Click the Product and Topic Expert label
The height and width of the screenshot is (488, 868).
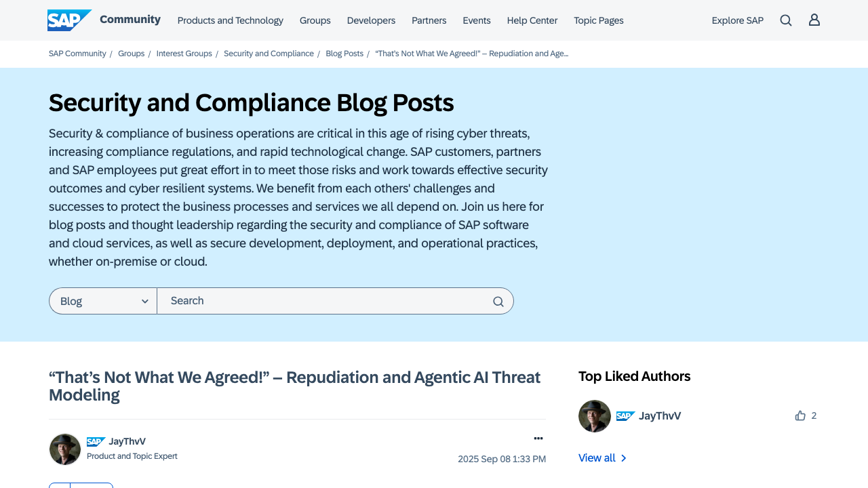point(132,456)
